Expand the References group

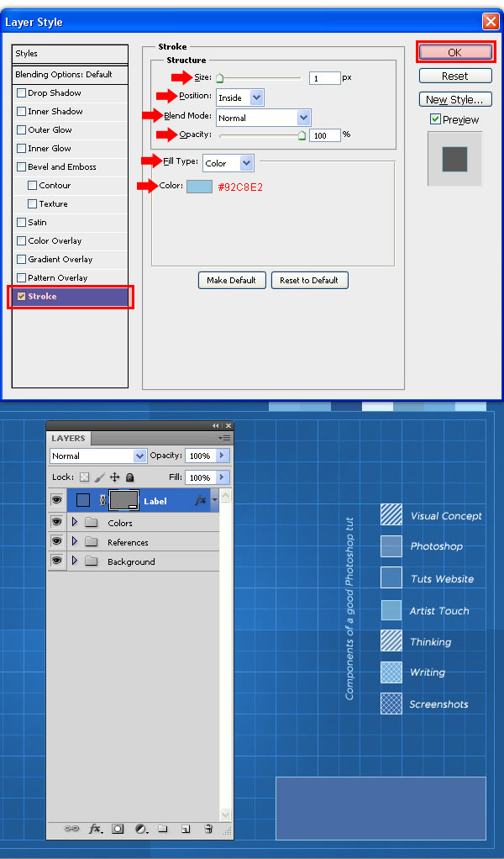(75, 541)
